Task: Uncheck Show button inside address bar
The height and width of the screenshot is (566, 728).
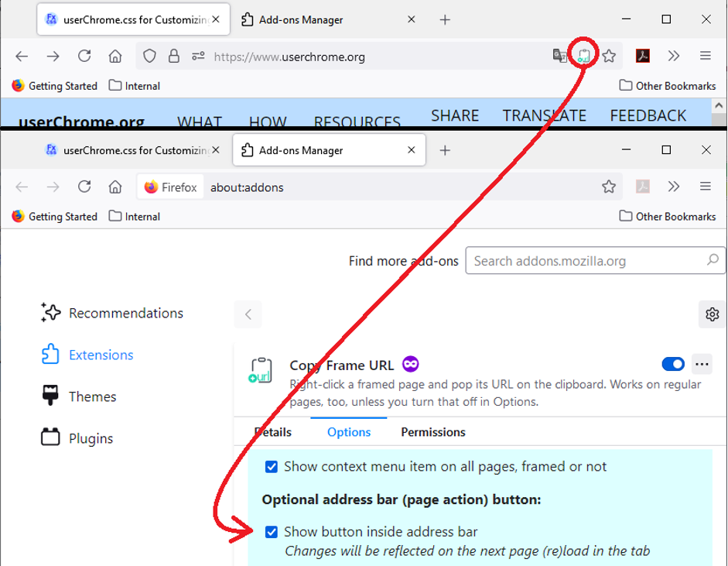Action: coord(272,532)
